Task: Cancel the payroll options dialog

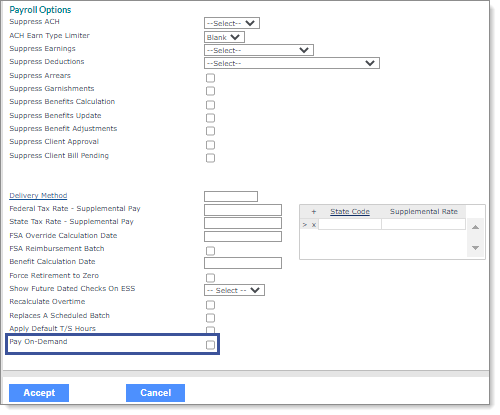Action: pyautogui.click(x=155, y=393)
